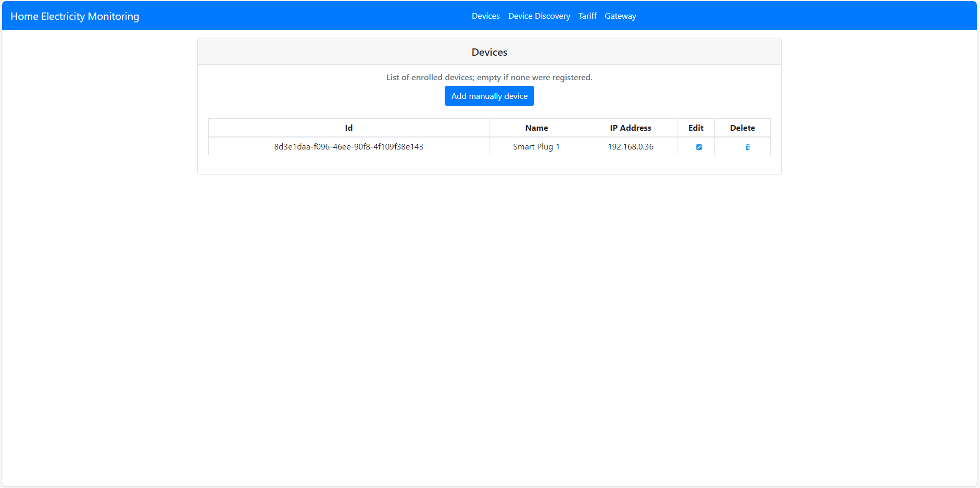Click the Devices panel title
980x488 pixels.
tap(489, 52)
